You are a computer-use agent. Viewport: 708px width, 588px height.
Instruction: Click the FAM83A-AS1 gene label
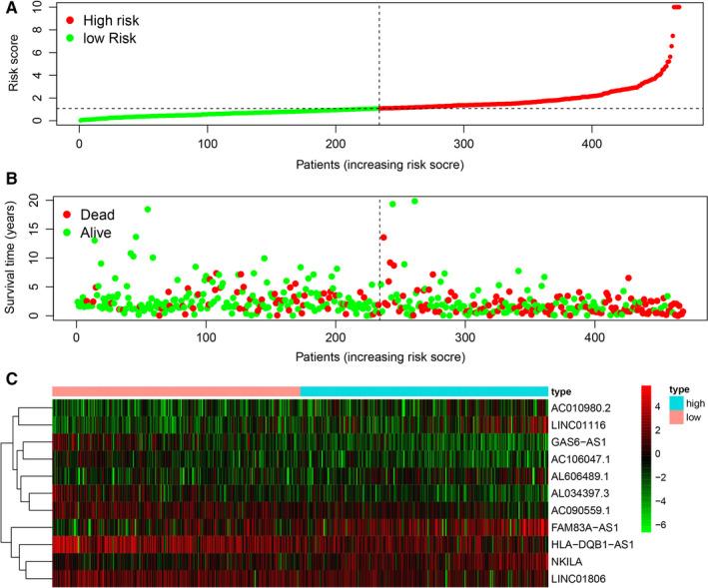588,525
